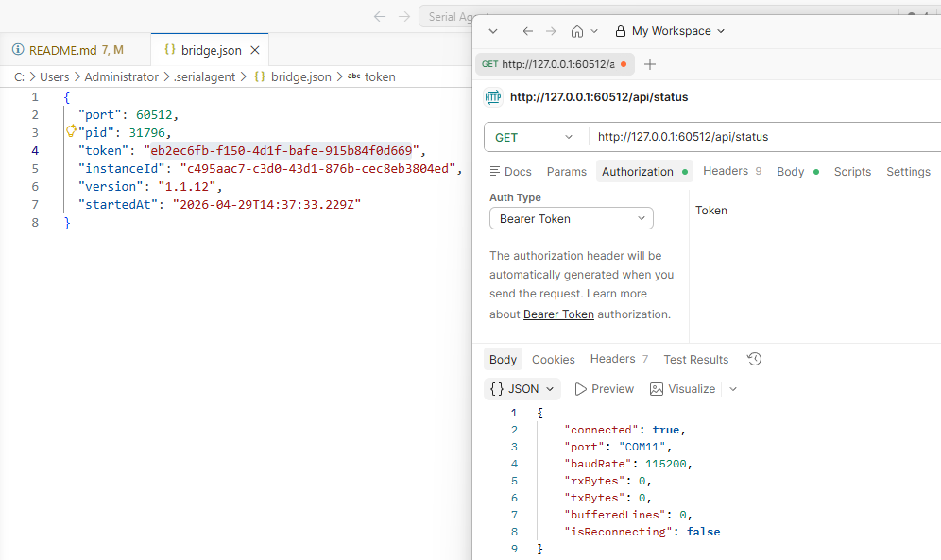Click the pid value 31796

click(146, 132)
